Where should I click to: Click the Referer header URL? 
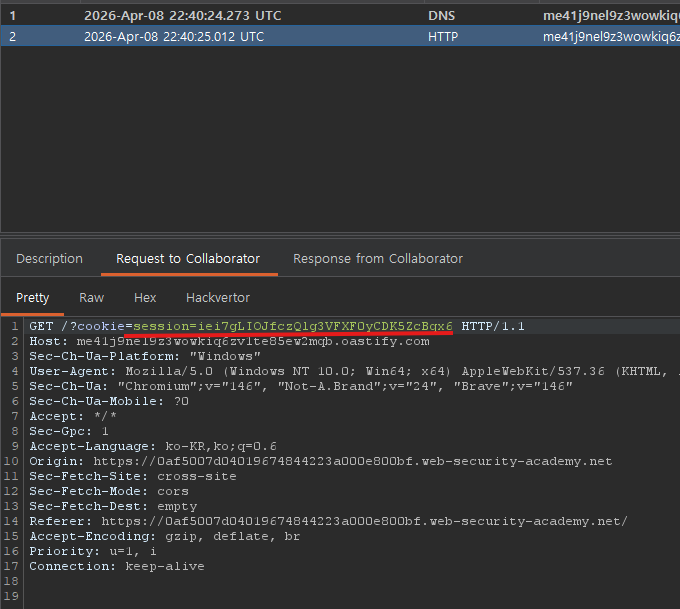click(364, 521)
